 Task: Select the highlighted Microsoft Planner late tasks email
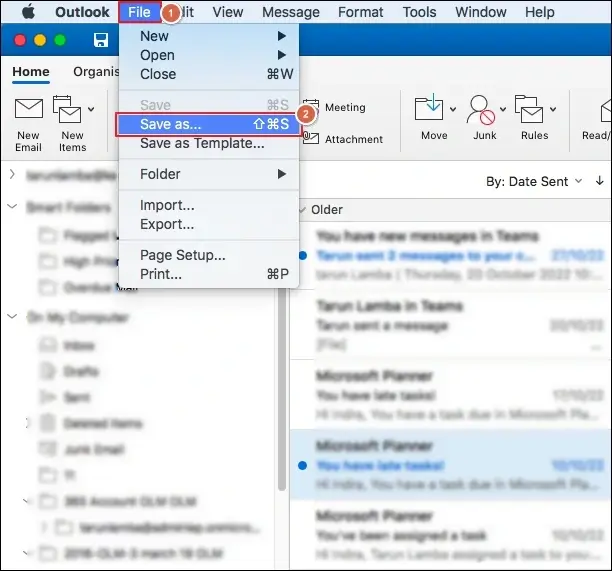pyautogui.click(x=451, y=465)
